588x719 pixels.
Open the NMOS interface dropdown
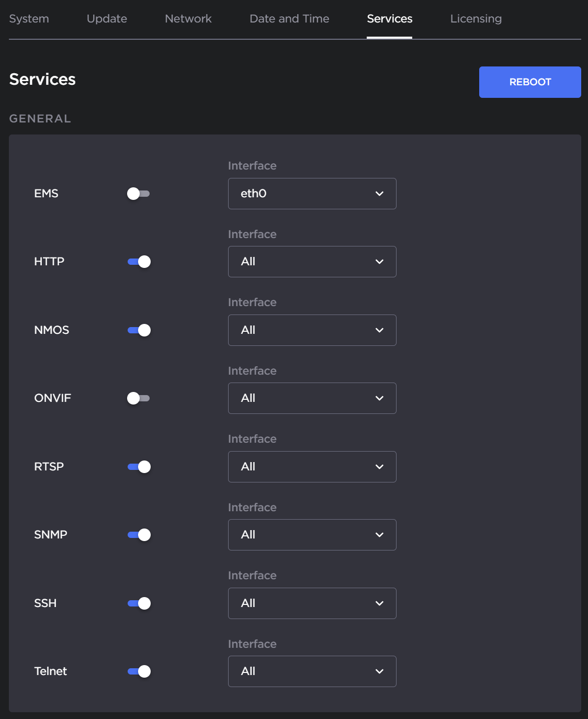point(312,330)
